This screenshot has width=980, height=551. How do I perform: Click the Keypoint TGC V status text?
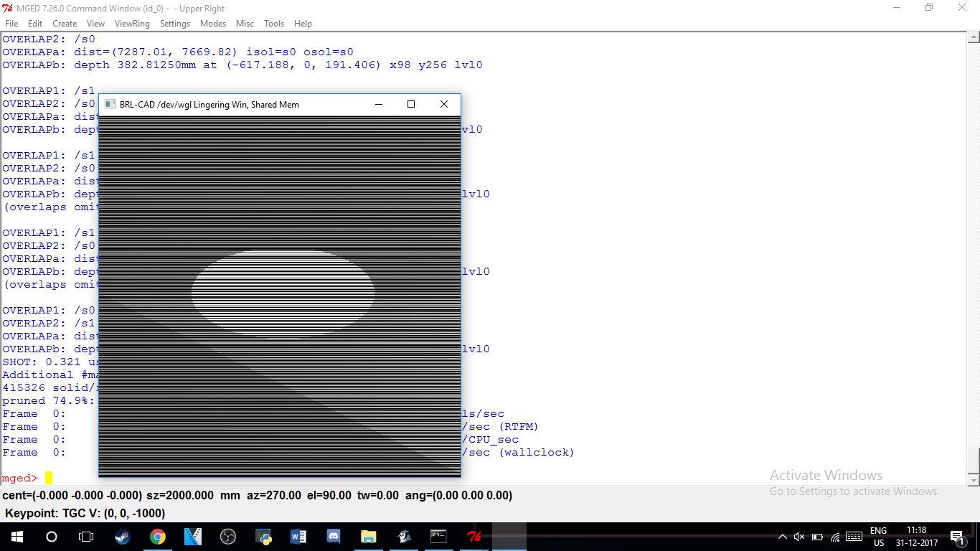click(x=85, y=514)
